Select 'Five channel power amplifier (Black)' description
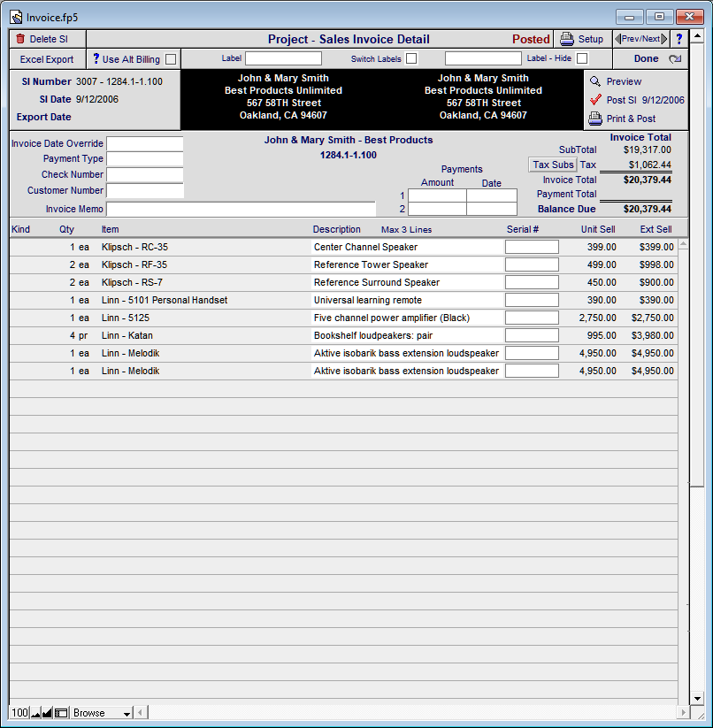 point(392,318)
